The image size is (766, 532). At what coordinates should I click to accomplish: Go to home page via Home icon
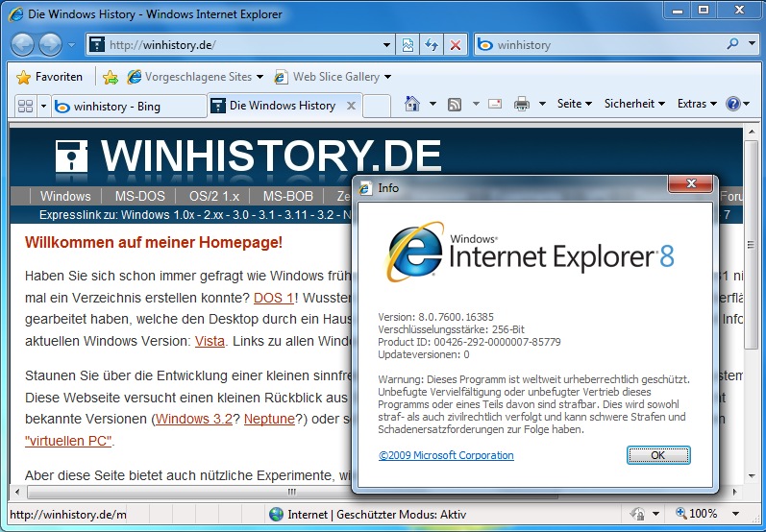pyautogui.click(x=412, y=104)
